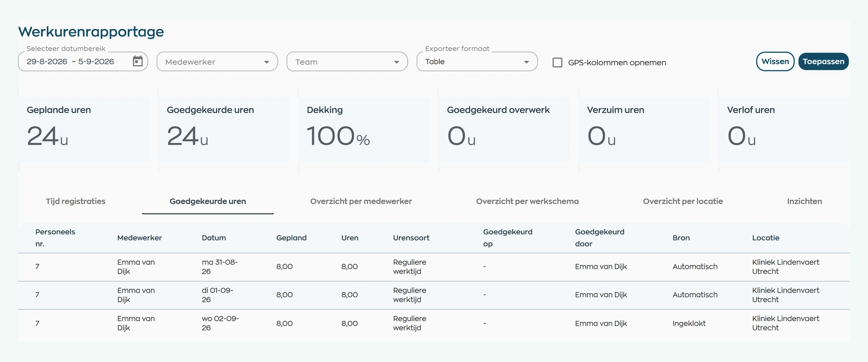The image size is (868, 362).
Task: Click the Verzuim uren summary card
Action: (x=644, y=129)
